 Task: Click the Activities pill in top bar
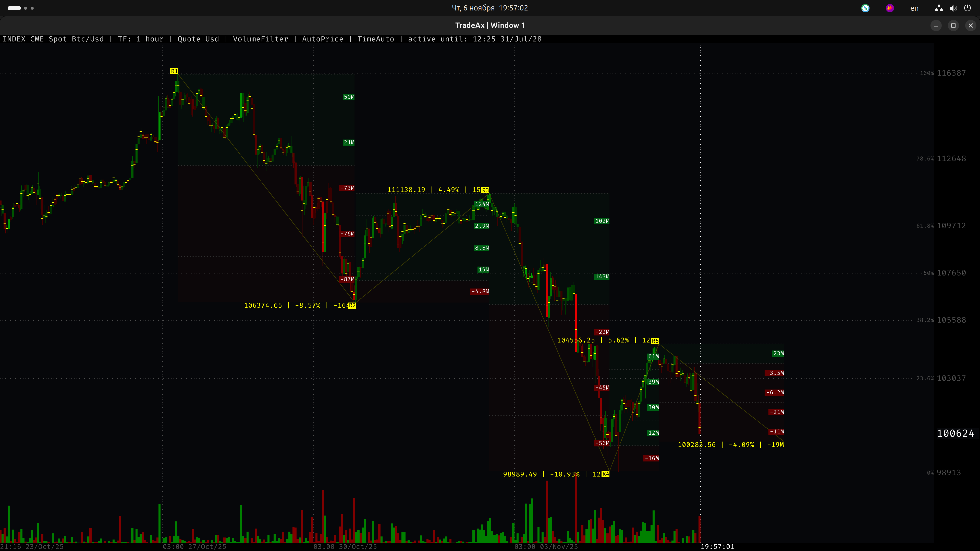[15, 8]
